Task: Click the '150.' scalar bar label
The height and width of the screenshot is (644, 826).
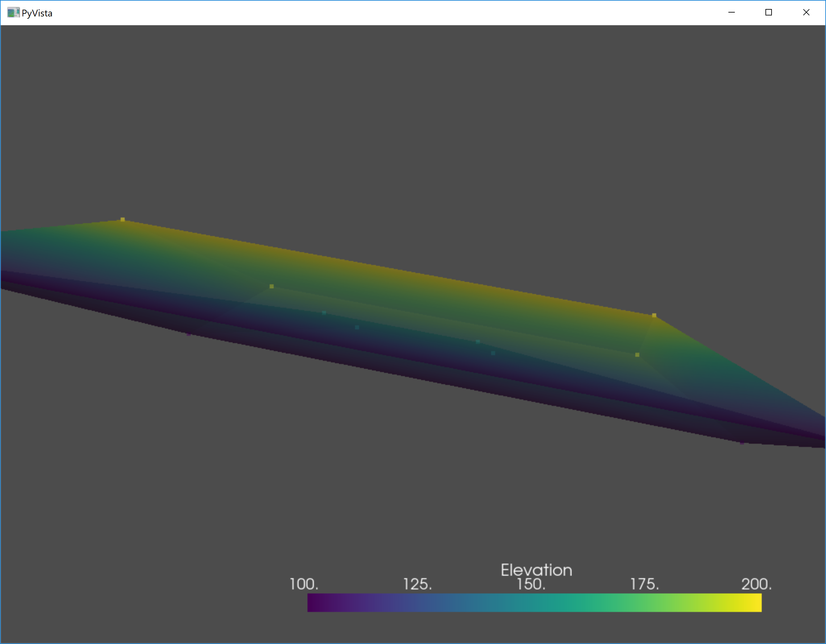Action: coord(531,584)
